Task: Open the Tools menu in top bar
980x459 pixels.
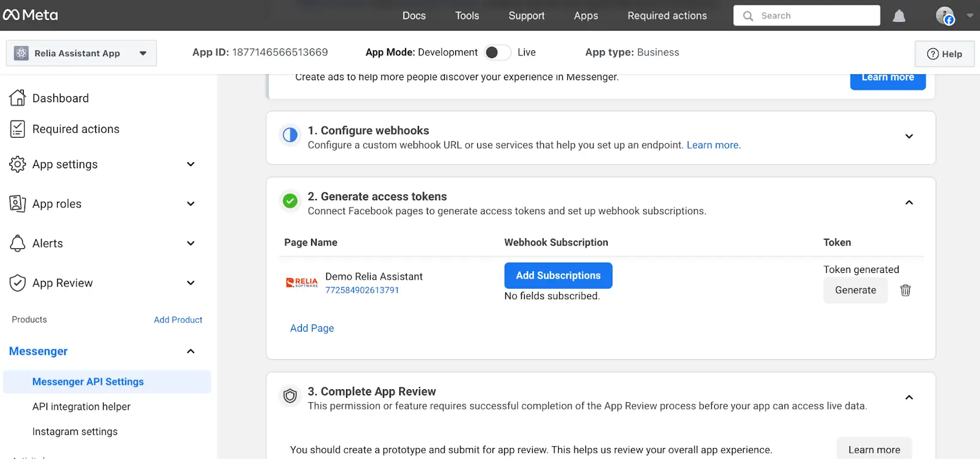Action: pyautogui.click(x=467, y=16)
